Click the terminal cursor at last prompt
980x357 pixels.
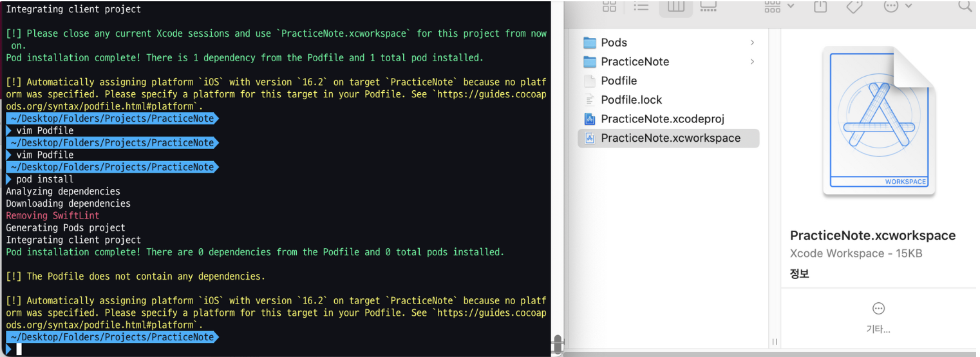pos(19,349)
